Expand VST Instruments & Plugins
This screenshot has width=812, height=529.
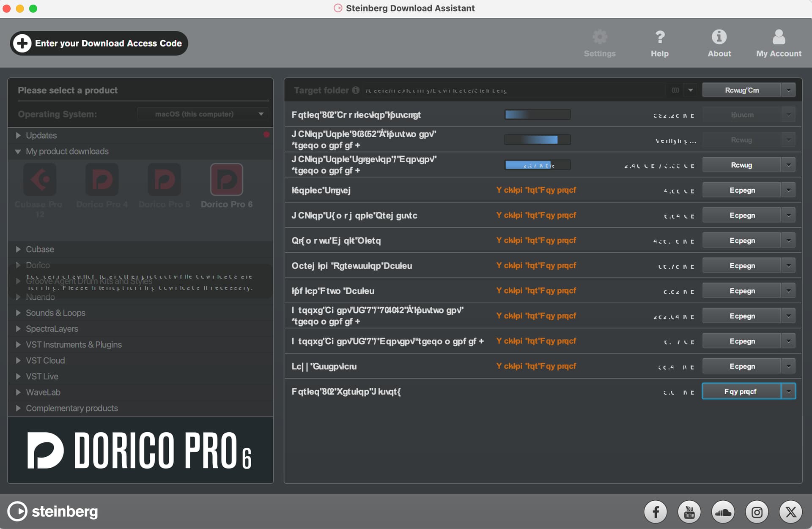(x=18, y=344)
